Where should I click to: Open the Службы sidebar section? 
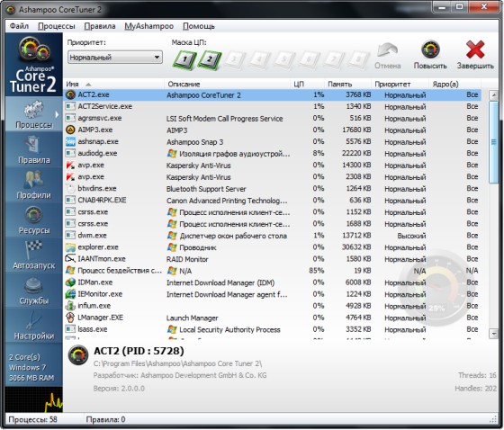point(34,291)
